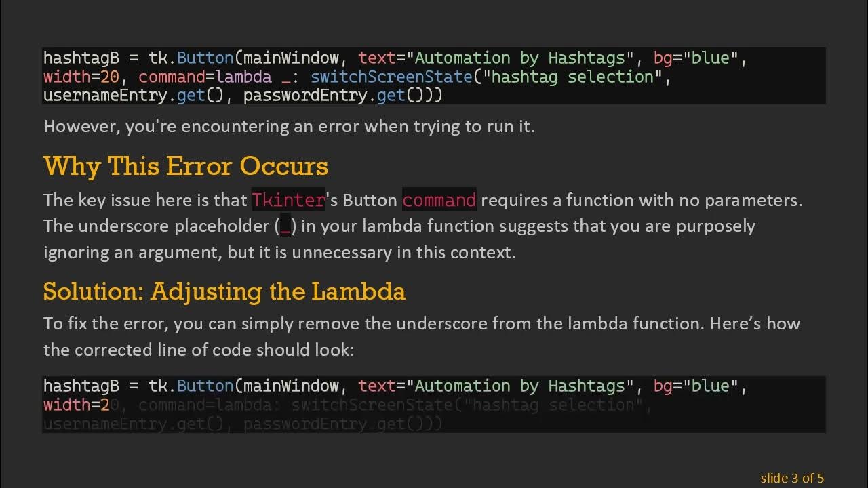Click hashtagB variable in the top code block
868x488 pixels.
pos(81,58)
